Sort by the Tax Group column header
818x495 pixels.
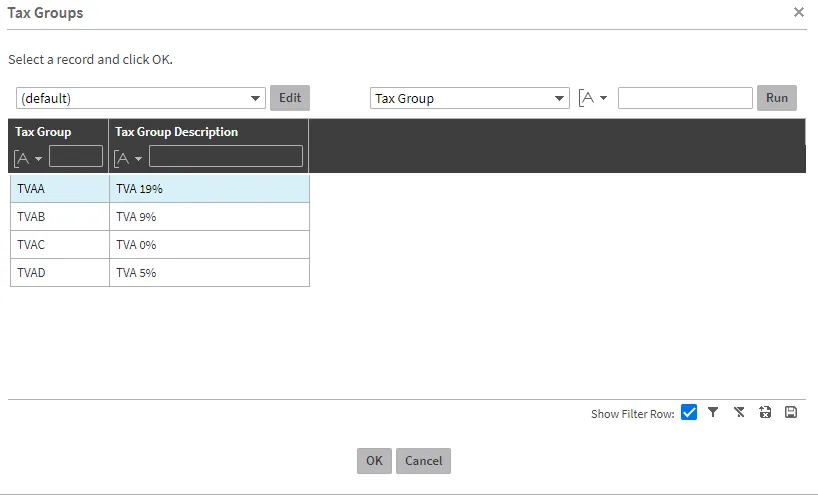click(43, 132)
